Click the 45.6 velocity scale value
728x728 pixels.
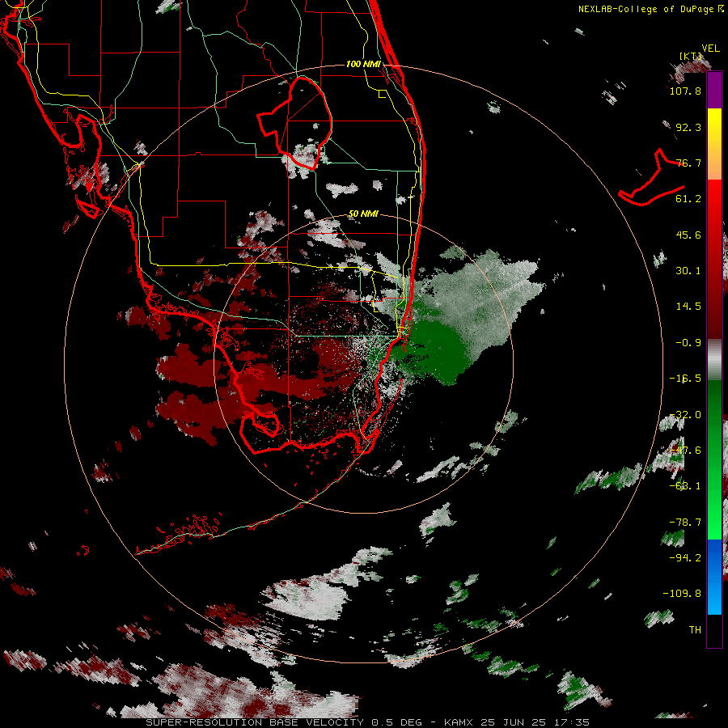pyautogui.click(x=688, y=235)
